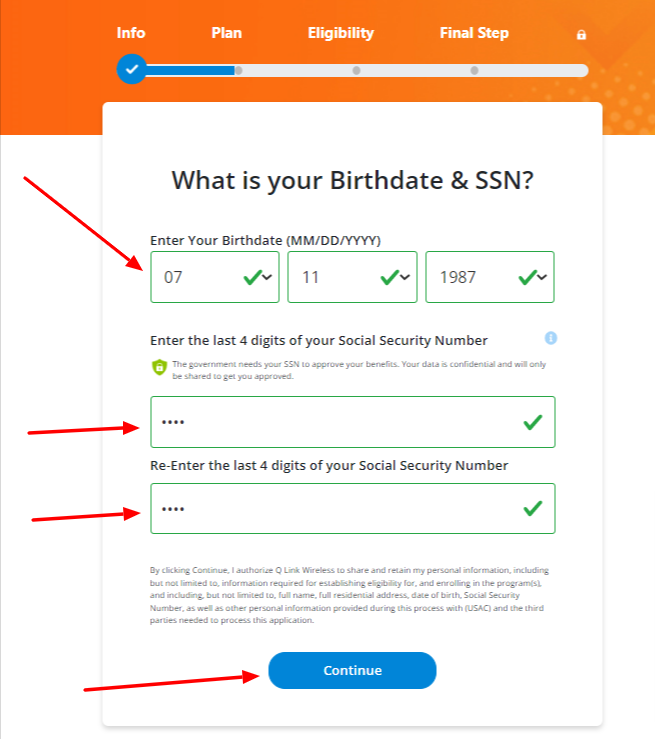This screenshot has width=655, height=739.
Task: Click the blue info icon beside SSN label
Action: pyautogui.click(x=551, y=338)
